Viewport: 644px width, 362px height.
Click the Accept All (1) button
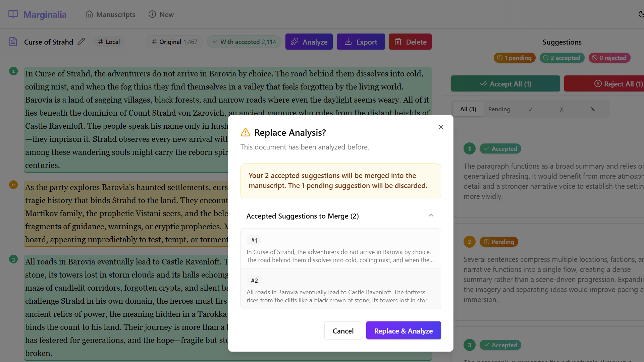point(505,84)
